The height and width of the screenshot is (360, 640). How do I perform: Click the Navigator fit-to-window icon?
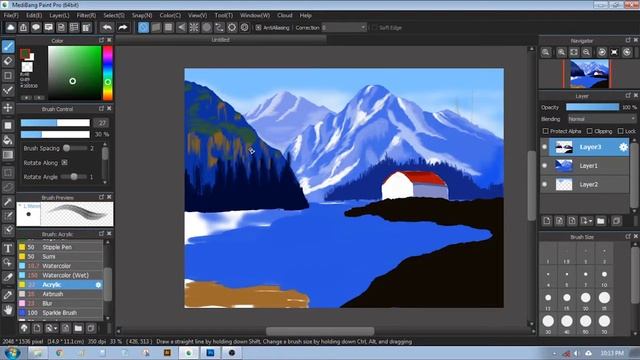point(574,52)
